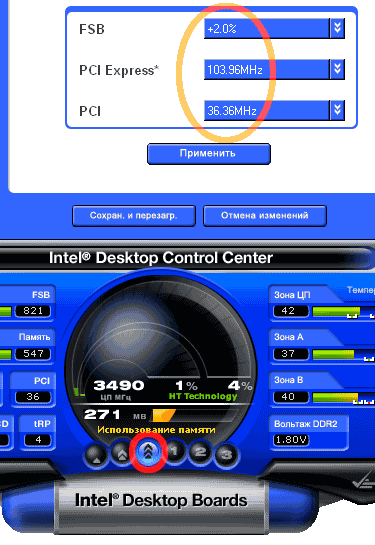The height and width of the screenshot is (545, 375).
Task: Click the double-arrow round button
Action: coord(122,453)
